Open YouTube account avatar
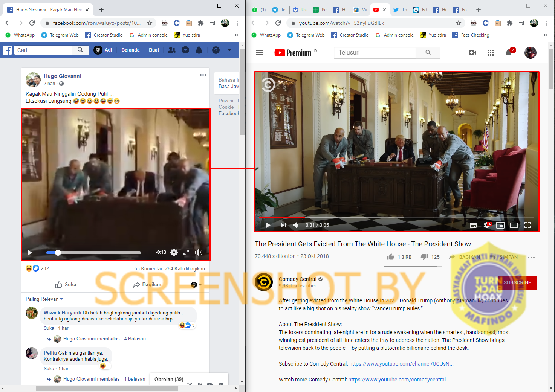Image resolution: width=555 pixels, height=392 pixels. pyautogui.click(x=531, y=53)
